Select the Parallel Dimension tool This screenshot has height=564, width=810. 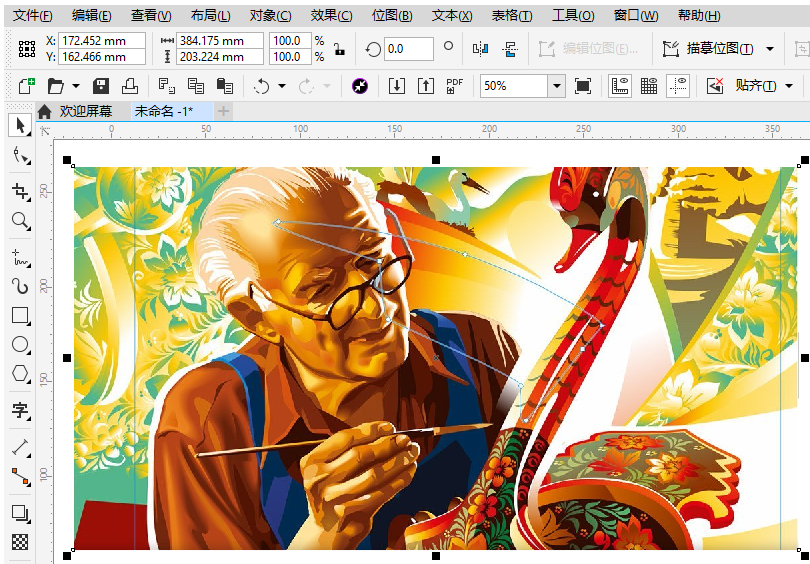point(20,447)
